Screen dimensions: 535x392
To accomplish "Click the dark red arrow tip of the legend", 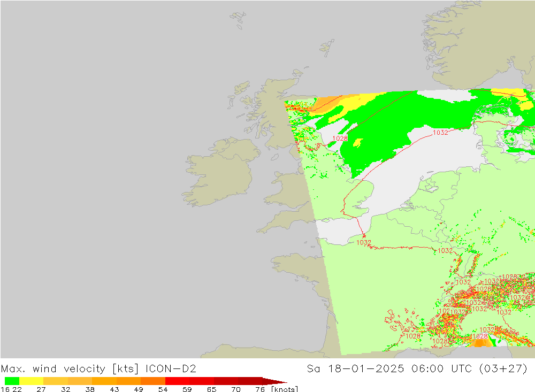I will point(274,381).
